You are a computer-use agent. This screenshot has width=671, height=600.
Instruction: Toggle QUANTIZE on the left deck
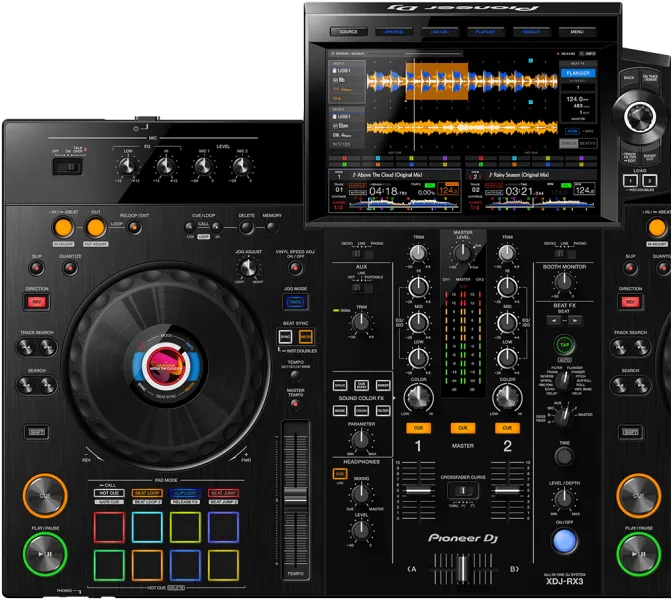coord(70,268)
